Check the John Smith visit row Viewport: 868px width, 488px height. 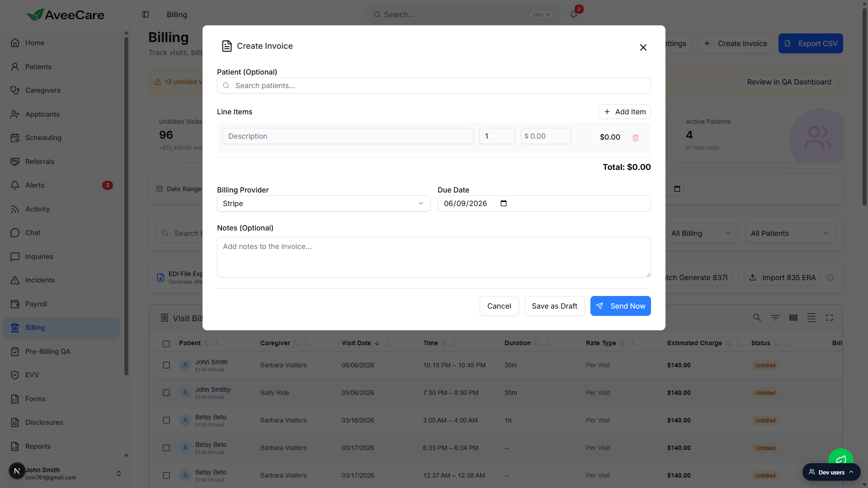[x=166, y=365]
